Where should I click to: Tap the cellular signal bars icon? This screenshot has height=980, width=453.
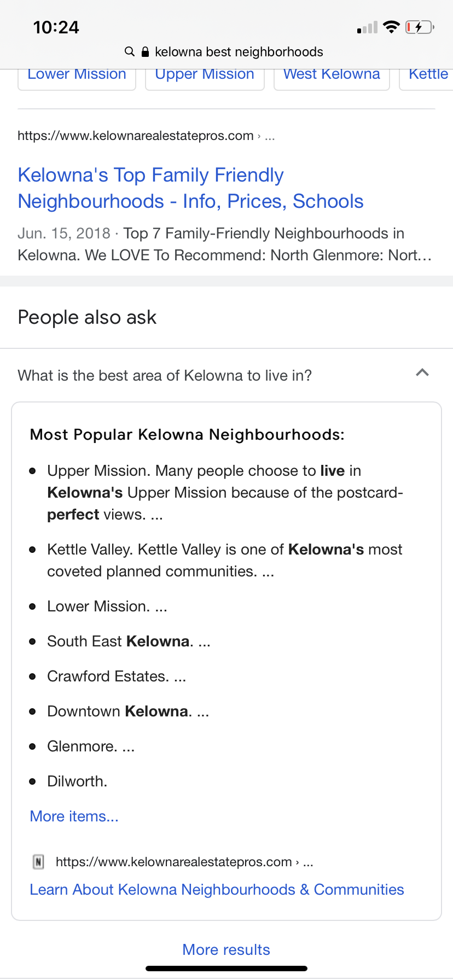pos(367,27)
